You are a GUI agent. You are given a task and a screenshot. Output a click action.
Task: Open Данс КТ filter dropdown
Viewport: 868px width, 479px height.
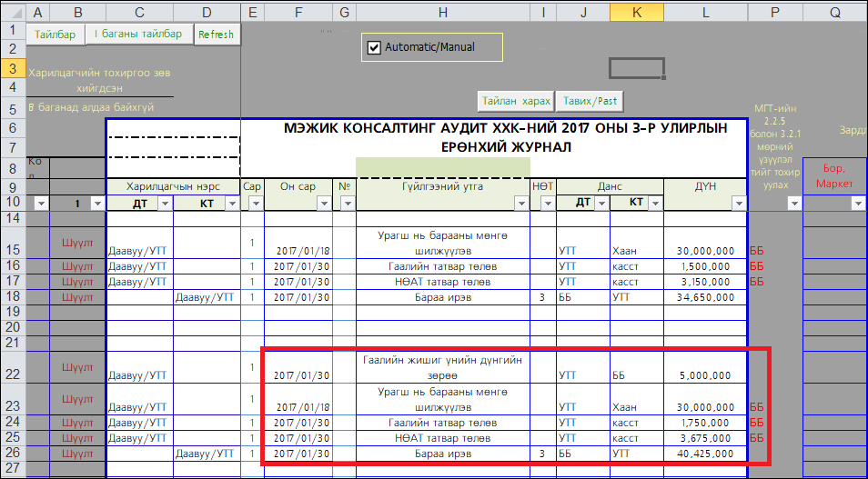pyautogui.click(x=653, y=204)
